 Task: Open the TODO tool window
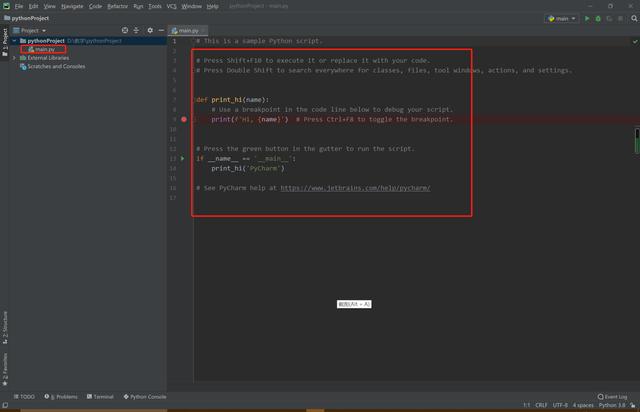24,396
